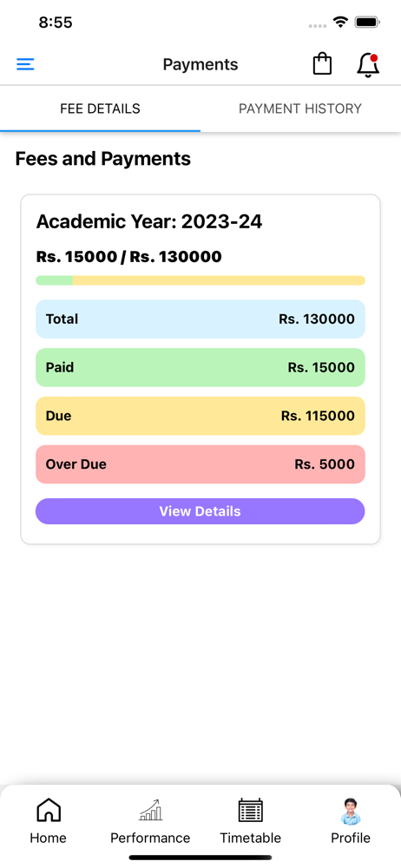Image resolution: width=401 pixels, height=868 pixels.
Task: Click the View Details button
Action: pyautogui.click(x=200, y=511)
